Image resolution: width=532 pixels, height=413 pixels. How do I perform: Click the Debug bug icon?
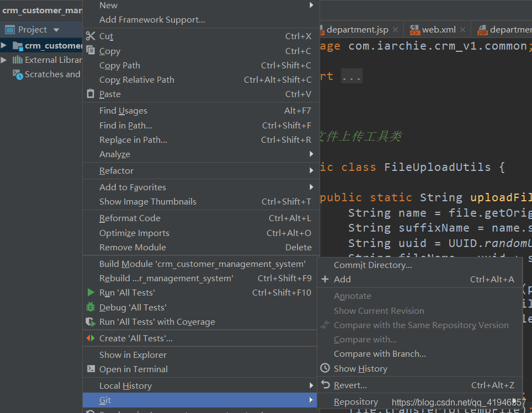[x=91, y=307]
